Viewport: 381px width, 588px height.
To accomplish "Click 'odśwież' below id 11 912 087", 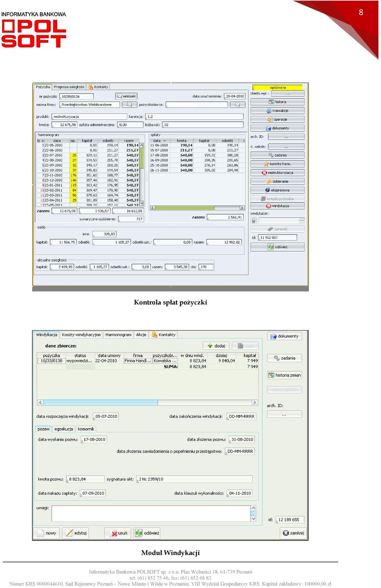I will pyautogui.click(x=277, y=247).
